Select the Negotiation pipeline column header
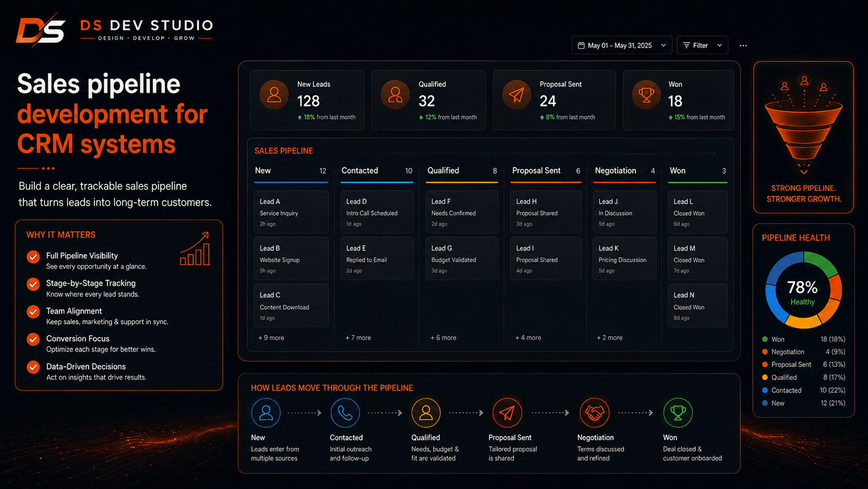This screenshot has height=489, width=868. click(625, 171)
